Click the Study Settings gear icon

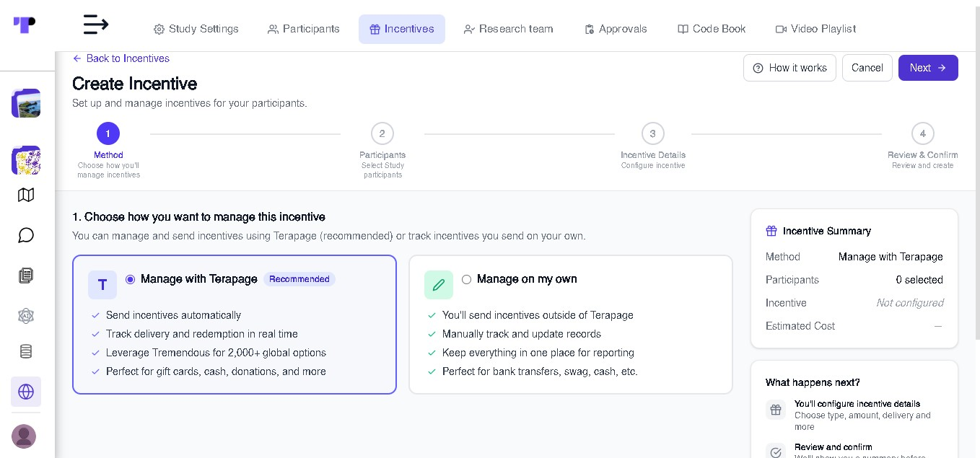coord(159,30)
